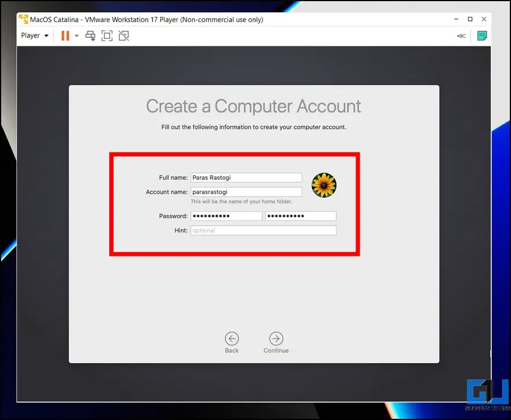The width and height of the screenshot is (511, 420).
Task: Collapse the toolbar with double chevron
Action: coord(461,36)
